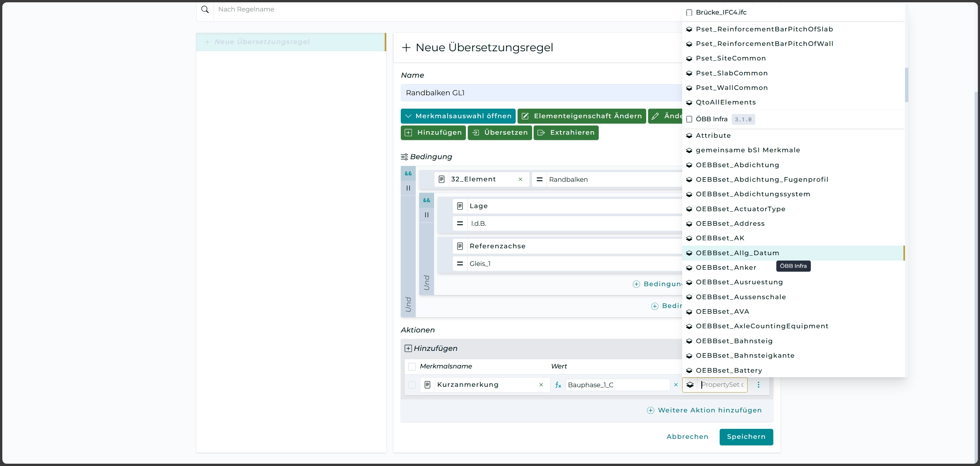Click the equals operator icon before Gleis_1
Image resolution: width=980 pixels, height=466 pixels.
click(460, 264)
